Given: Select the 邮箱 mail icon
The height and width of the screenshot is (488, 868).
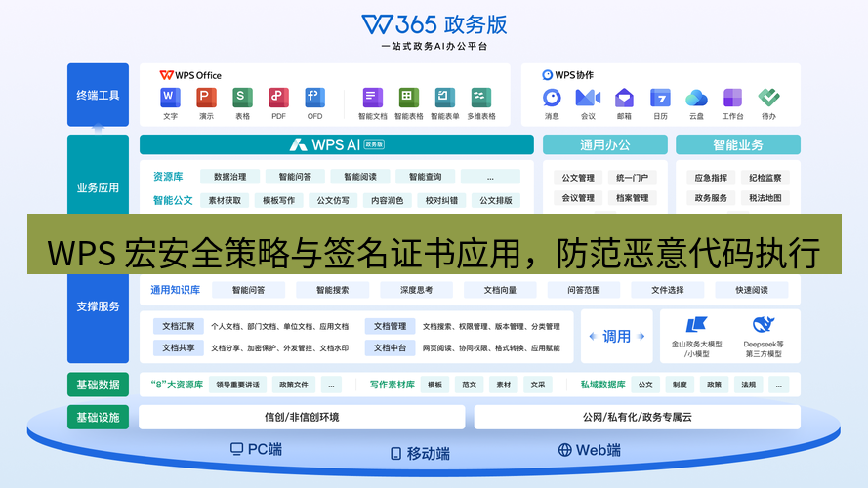Looking at the screenshot, I should coord(624,98).
